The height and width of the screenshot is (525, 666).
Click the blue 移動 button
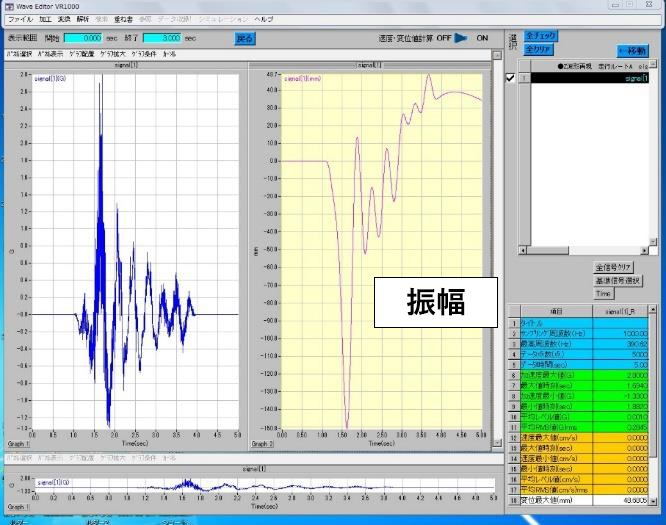633,51
